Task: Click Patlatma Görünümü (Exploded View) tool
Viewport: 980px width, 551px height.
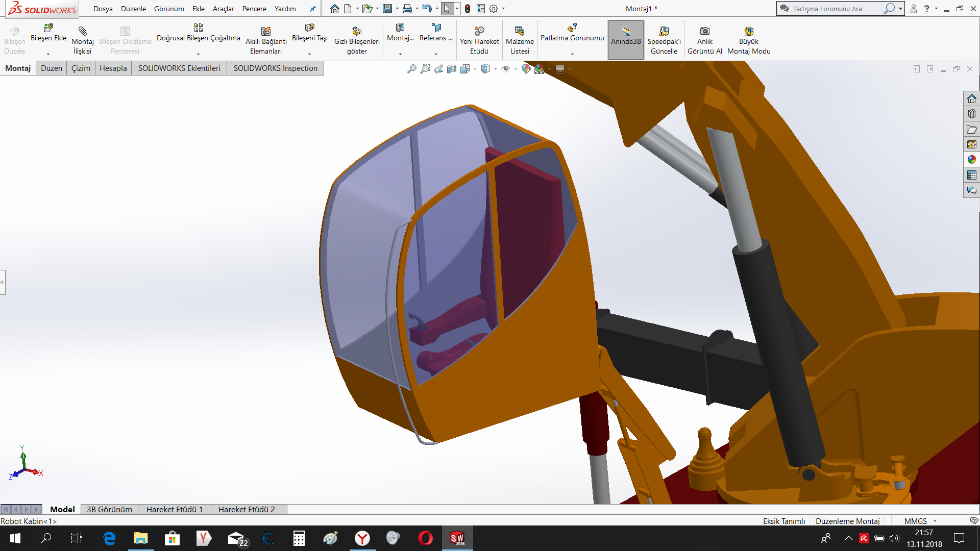Action: pyautogui.click(x=572, y=33)
